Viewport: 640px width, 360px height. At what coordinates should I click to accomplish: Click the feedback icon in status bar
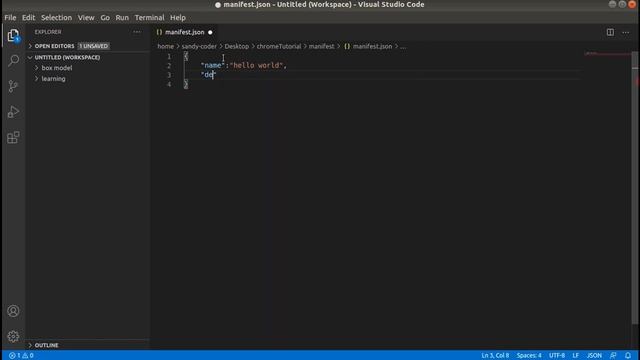point(613,356)
